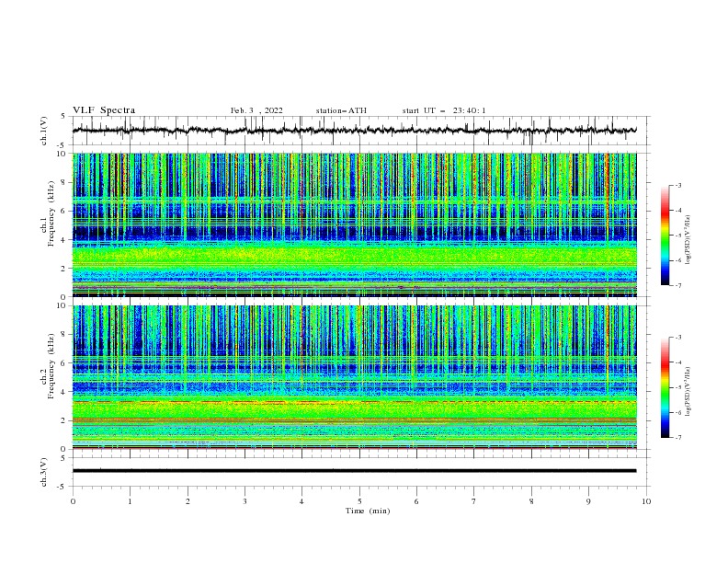This screenshot has height=563, width=728.
Task: Click the ch.3 flat black trace
Action: coord(355,471)
